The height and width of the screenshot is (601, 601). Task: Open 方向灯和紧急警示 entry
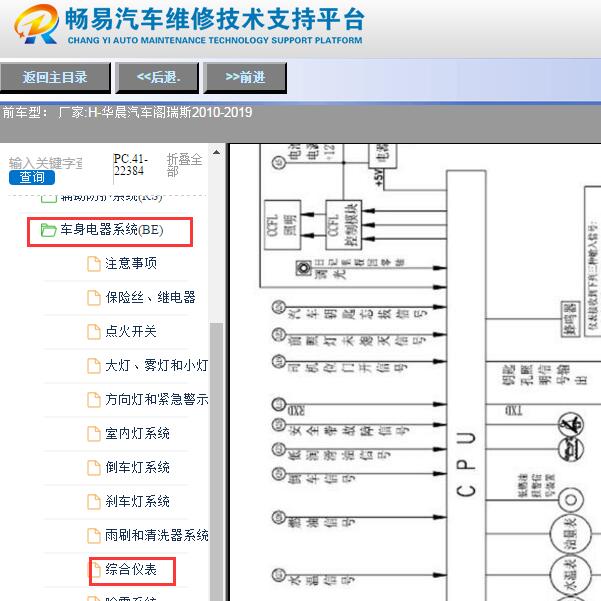157,399
